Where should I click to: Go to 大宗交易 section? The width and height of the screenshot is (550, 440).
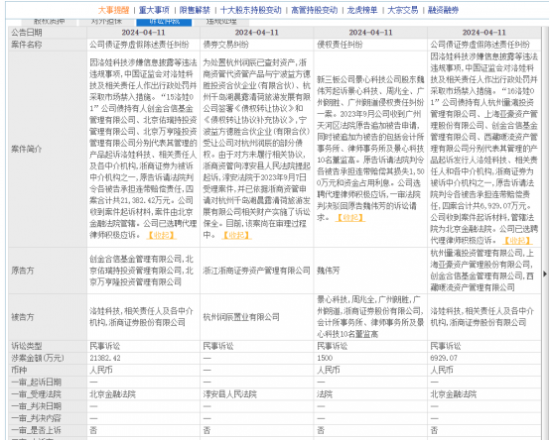click(403, 10)
